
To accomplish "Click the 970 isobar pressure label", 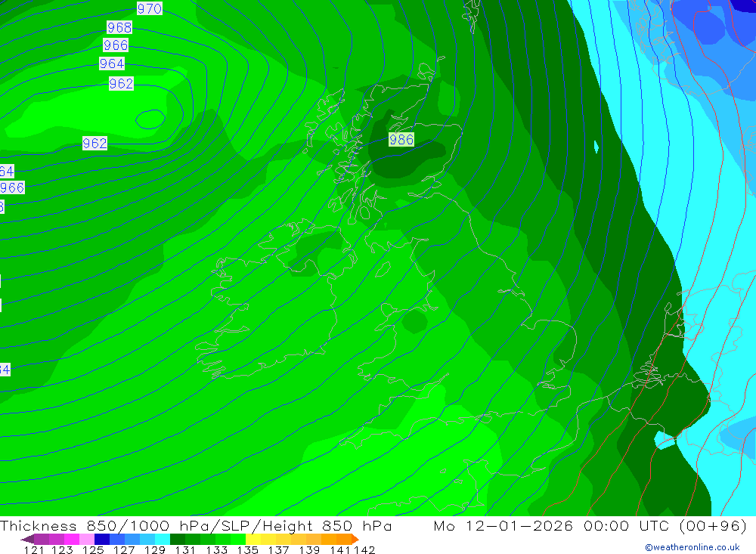I will pyautogui.click(x=150, y=8).
